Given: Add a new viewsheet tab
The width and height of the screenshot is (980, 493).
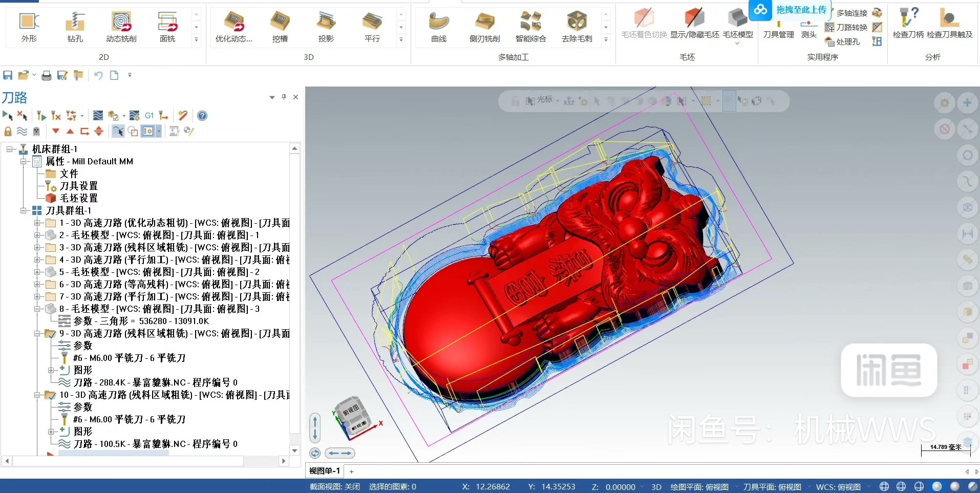Looking at the screenshot, I should (x=352, y=471).
